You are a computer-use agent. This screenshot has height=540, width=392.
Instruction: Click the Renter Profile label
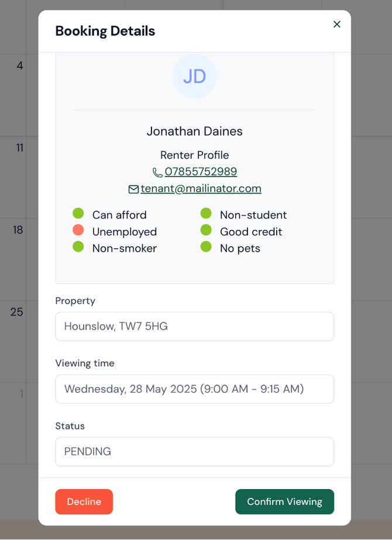pyautogui.click(x=194, y=155)
